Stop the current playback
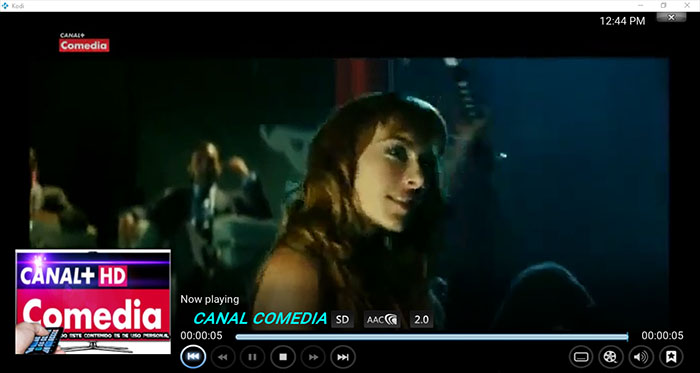 coord(283,357)
